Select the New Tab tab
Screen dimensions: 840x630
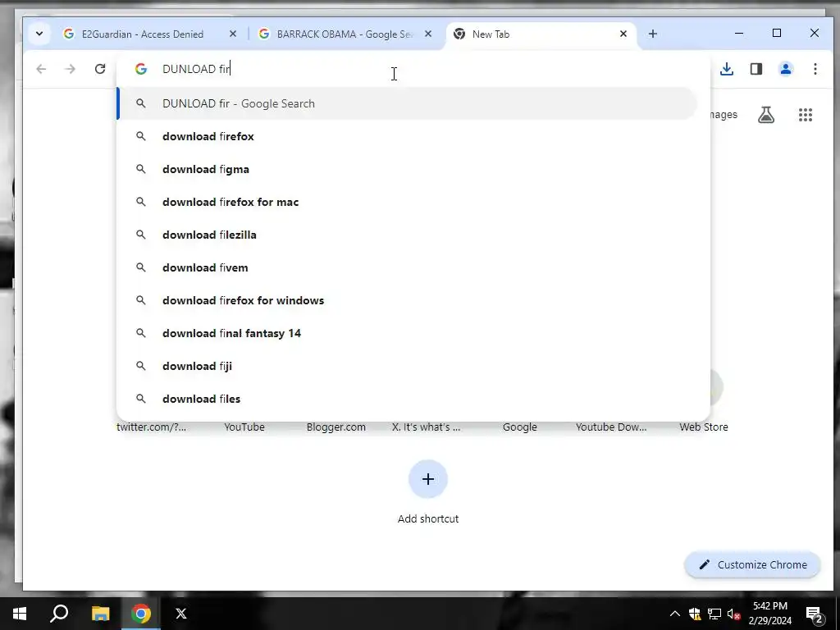click(541, 34)
